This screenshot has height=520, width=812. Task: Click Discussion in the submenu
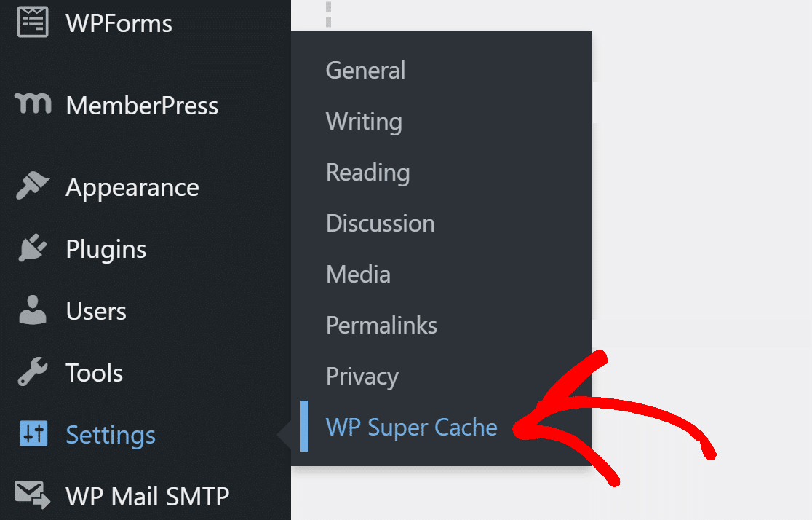[x=380, y=223]
